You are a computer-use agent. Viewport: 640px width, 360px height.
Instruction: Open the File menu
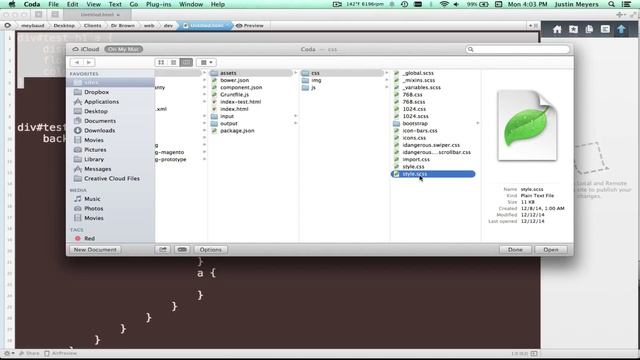click(x=53, y=4)
